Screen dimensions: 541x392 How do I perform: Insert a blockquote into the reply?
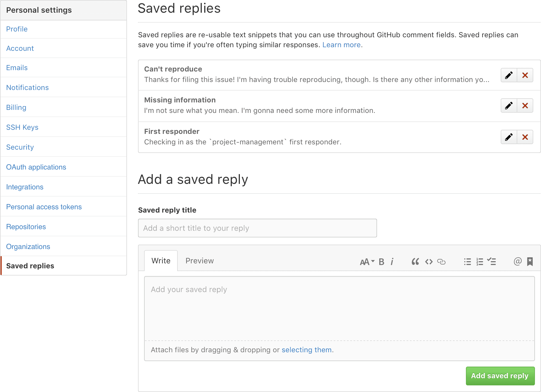point(415,261)
